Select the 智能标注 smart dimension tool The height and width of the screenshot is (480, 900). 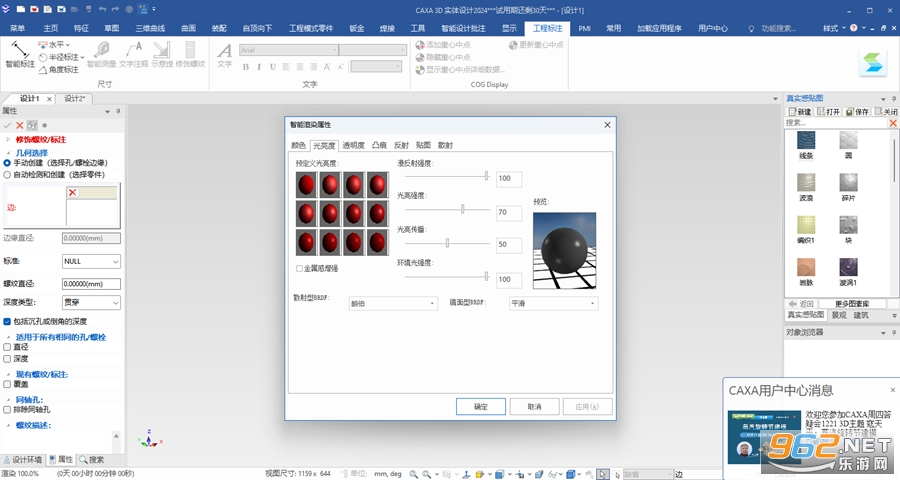(x=20, y=55)
